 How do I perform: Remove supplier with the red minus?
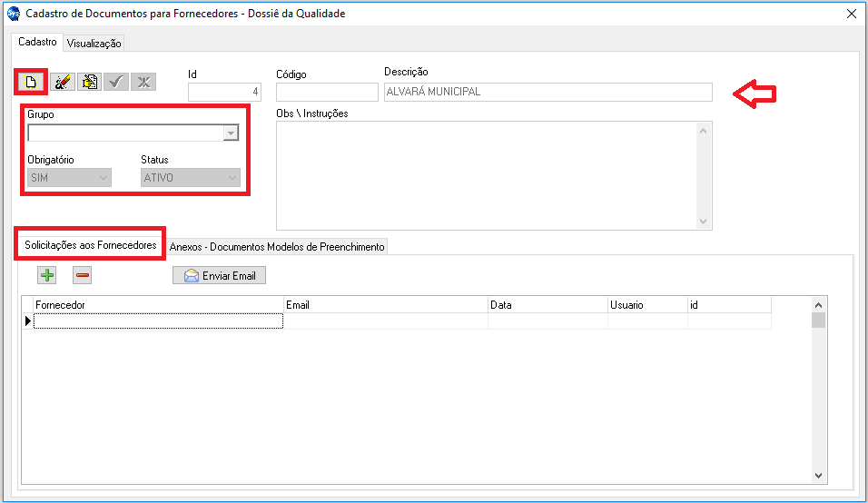coord(83,275)
